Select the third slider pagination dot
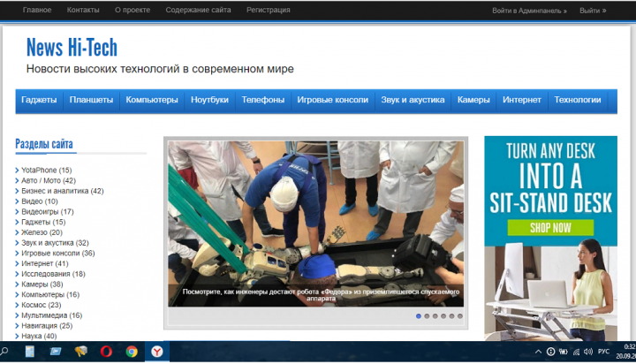 (x=435, y=316)
